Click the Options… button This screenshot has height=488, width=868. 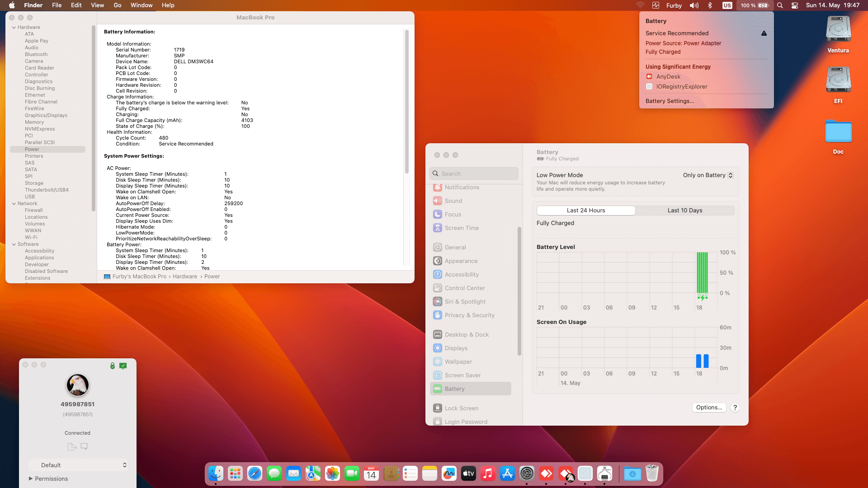point(708,408)
